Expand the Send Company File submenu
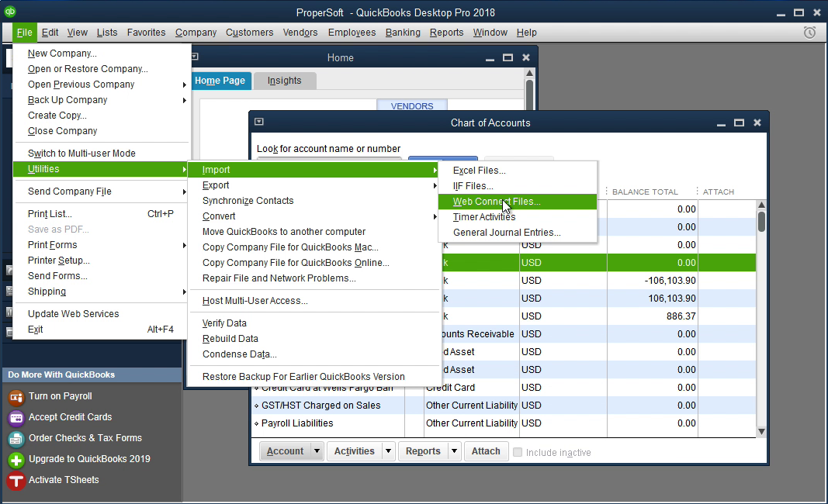This screenshot has height=504, width=828. coord(184,192)
